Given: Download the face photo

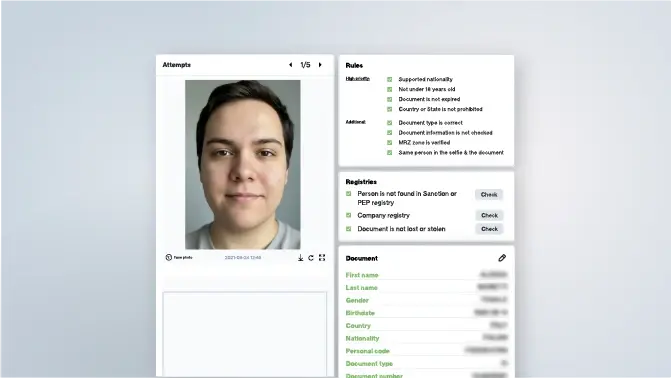Looking at the screenshot, I should pos(300,258).
